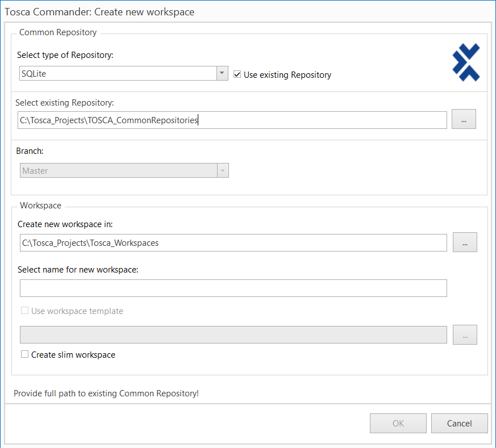496x448 pixels.
Task: Focus the Select existing Repository path field
Action: (232, 120)
